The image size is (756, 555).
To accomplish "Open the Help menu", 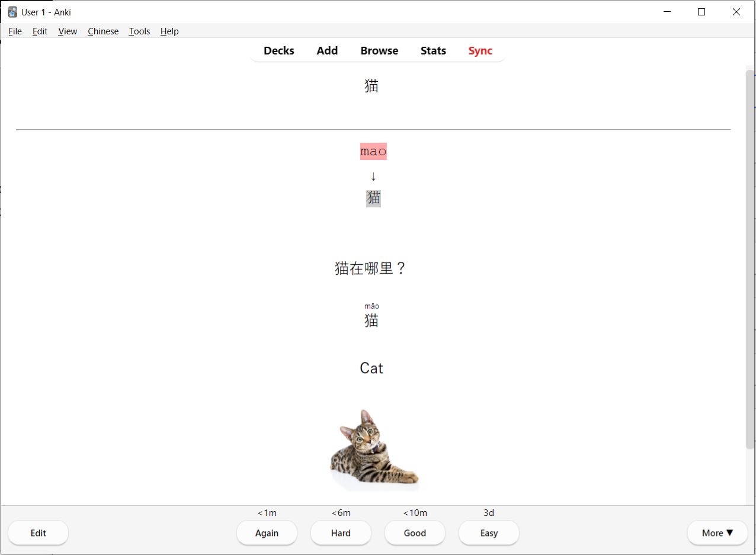I will pos(169,31).
